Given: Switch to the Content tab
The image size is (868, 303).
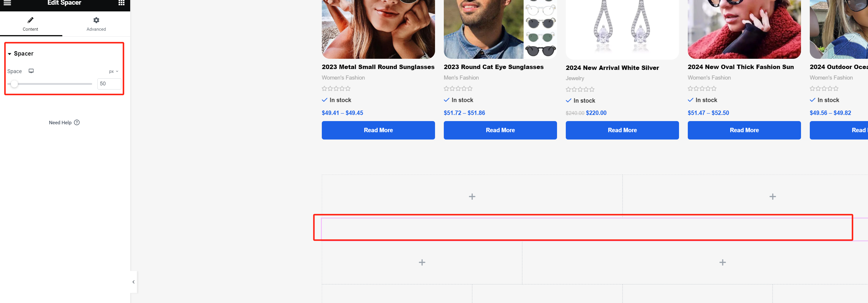Looking at the screenshot, I should click(x=30, y=24).
